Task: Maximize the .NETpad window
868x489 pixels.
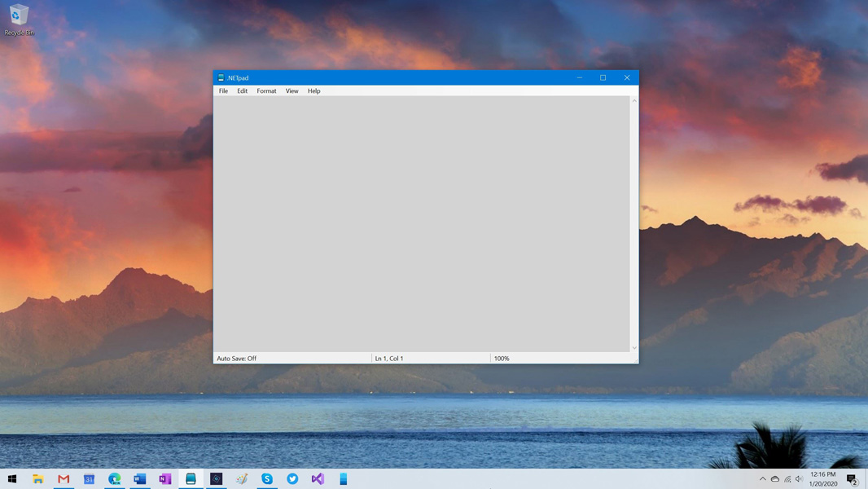Action: [x=603, y=78]
